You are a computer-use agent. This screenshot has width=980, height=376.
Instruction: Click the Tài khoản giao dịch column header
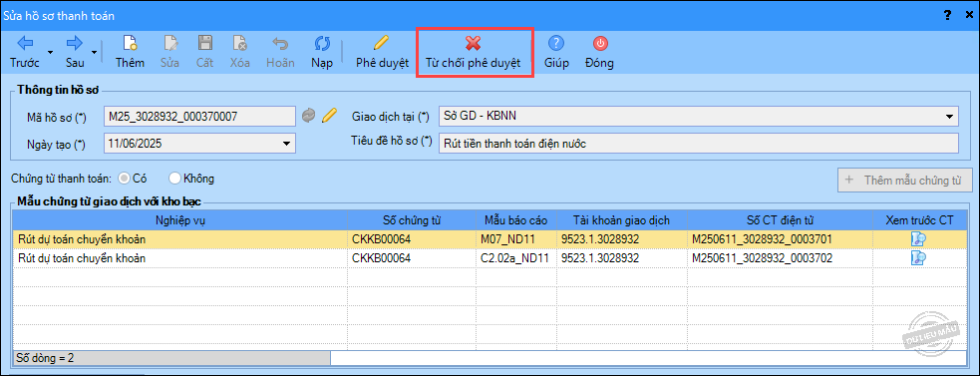point(622,219)
